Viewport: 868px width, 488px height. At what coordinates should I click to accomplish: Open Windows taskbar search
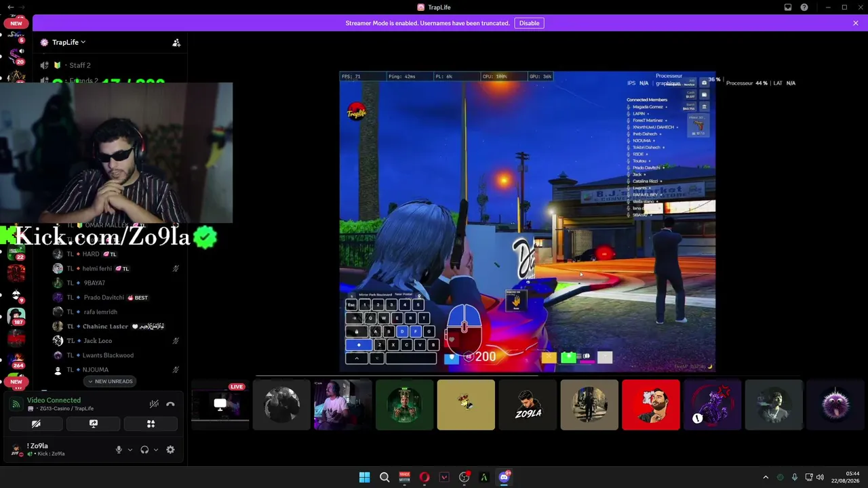tap(384, 477)
